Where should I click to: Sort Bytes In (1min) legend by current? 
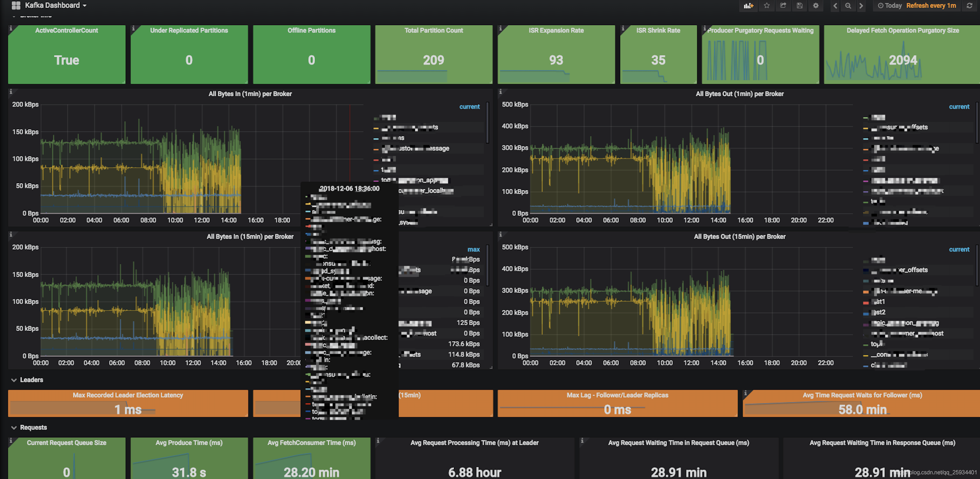(x=469, y=107)
